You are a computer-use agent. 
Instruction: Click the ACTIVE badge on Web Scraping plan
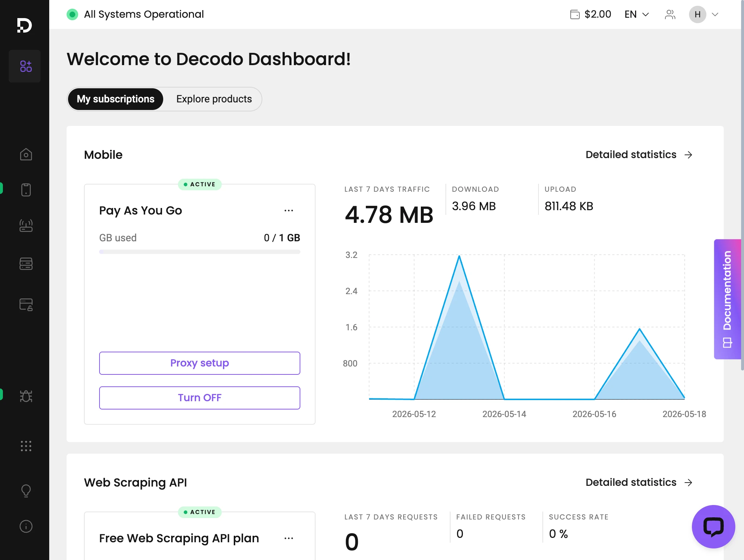pos(200,512)
